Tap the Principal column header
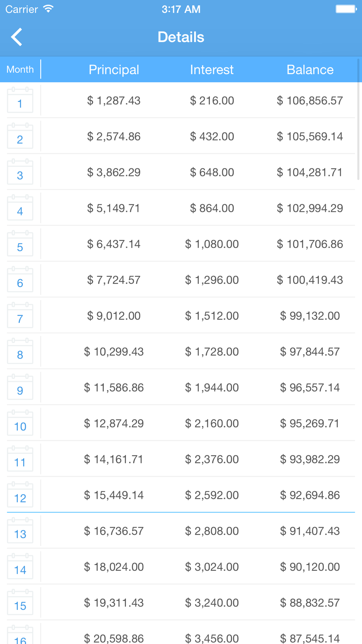This screenshot has width=362, height=644. tap(114, 70)
